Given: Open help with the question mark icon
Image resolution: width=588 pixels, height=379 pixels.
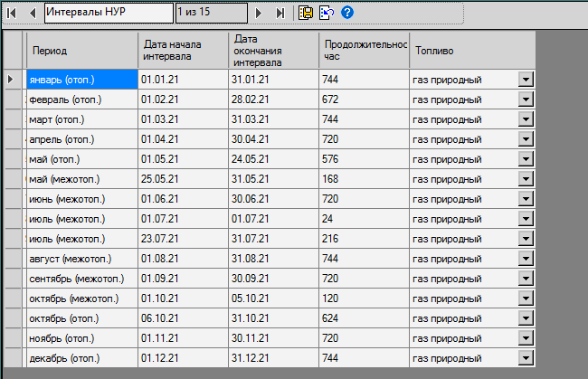Looking at the screenshot, I should coord(347,13).
